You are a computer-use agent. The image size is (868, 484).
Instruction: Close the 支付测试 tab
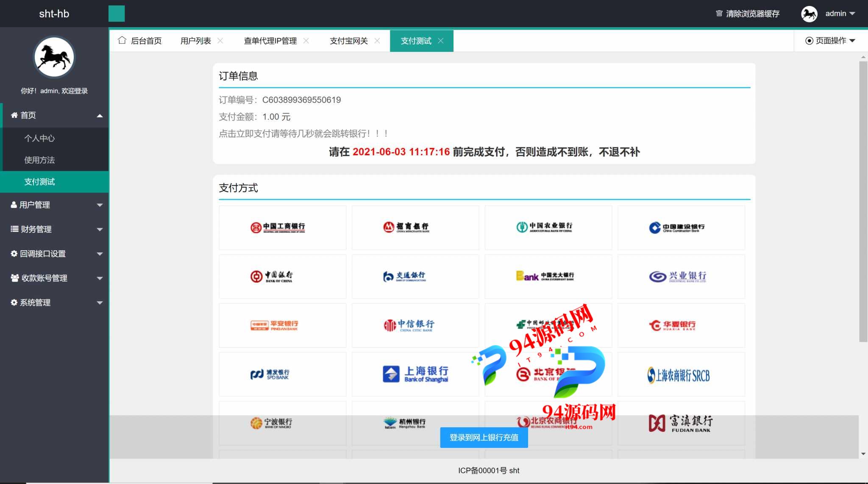click(441, 41)
